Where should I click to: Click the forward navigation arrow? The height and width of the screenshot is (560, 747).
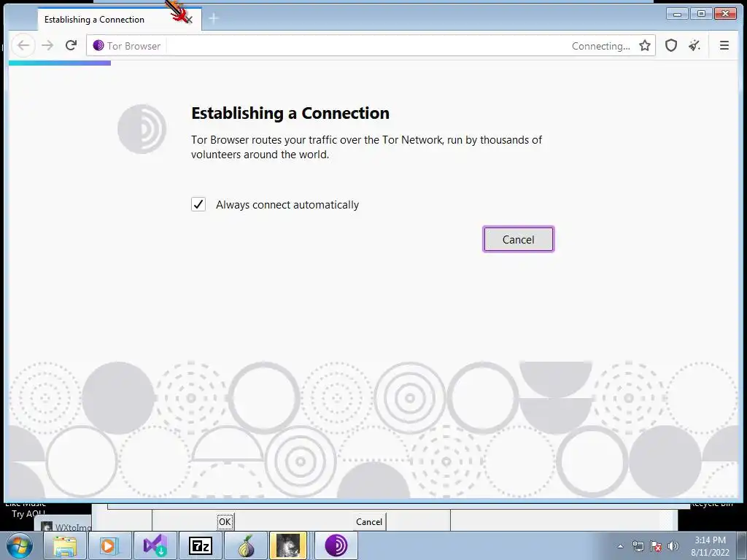click(x=47, y=46)
